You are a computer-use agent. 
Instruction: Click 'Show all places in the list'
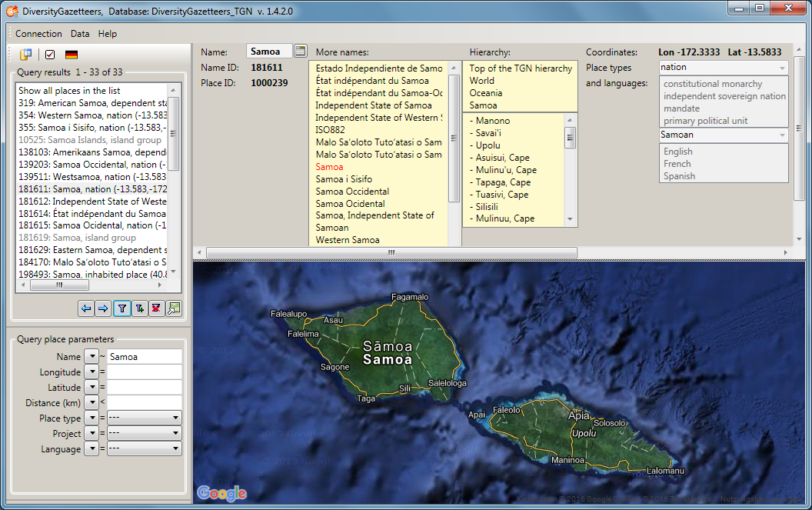point(69,91)
